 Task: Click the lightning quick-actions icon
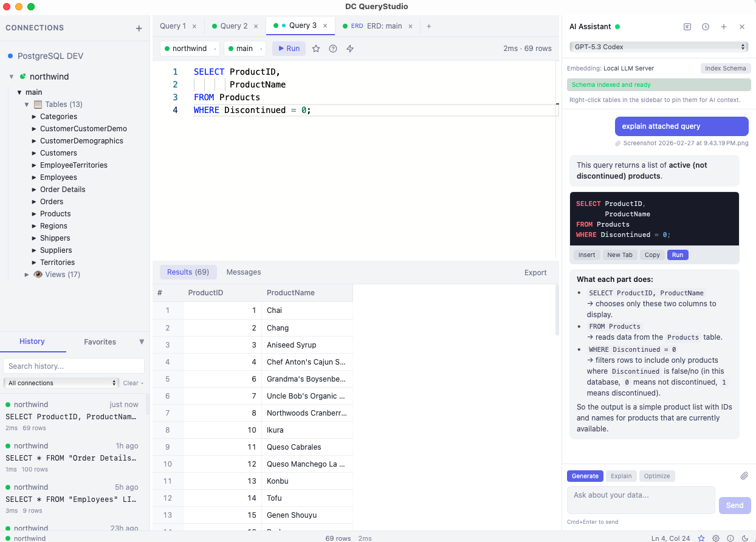point(350,49)
